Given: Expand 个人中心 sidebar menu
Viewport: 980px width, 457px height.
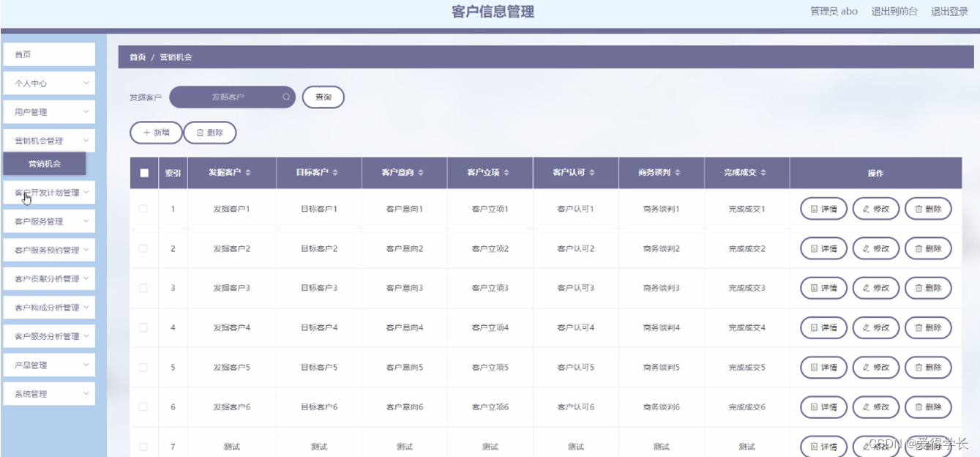Looking at the screenshot, I should click(x=49, y=83).
